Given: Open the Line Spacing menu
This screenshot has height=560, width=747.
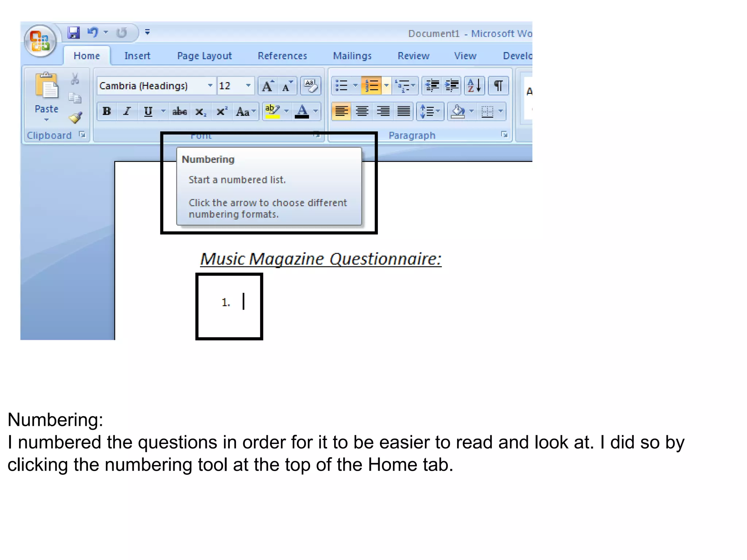Looking at the screenshot, I should pos(430,111).
